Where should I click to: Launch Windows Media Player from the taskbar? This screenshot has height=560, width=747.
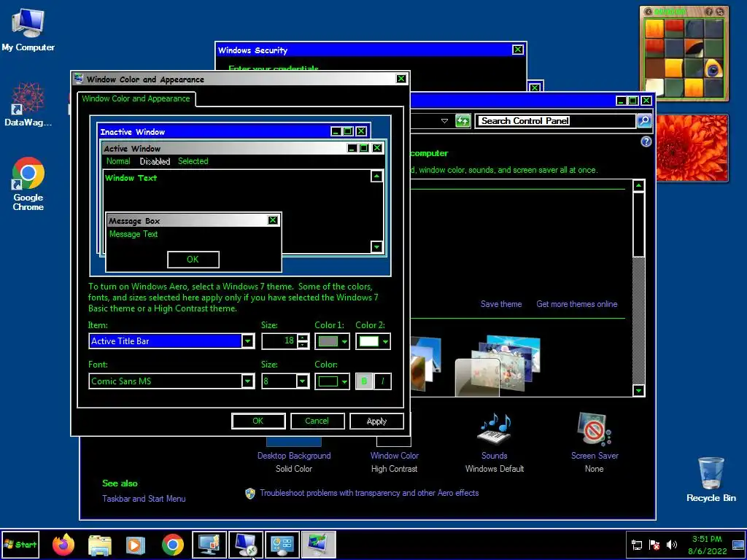(135, 545)
